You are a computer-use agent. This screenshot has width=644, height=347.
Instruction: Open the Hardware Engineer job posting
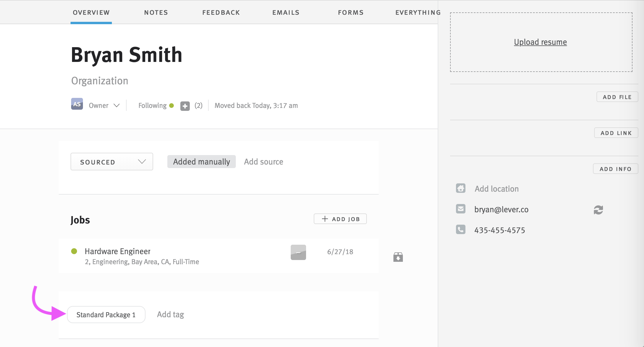tap(117, 251)
